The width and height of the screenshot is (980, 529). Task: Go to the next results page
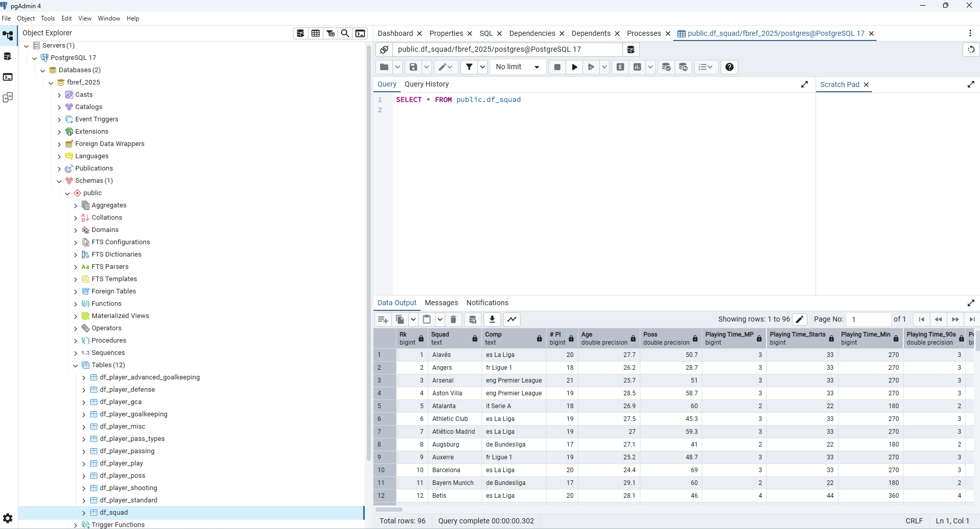955,320
